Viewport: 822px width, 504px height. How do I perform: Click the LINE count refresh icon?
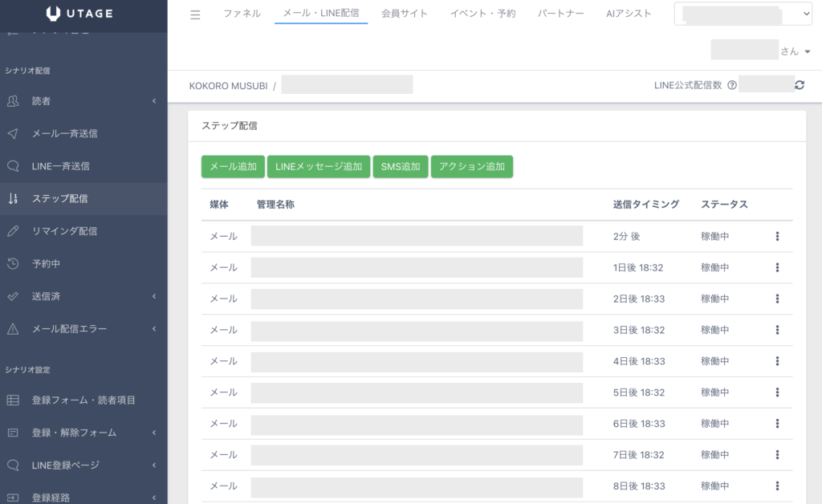[800, 85]
